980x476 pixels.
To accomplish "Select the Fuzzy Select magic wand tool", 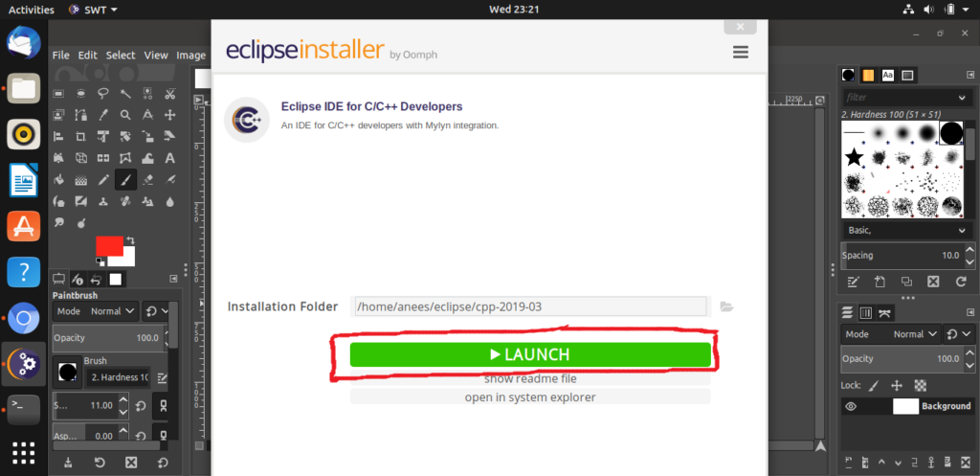I will (x=125, y=93).
